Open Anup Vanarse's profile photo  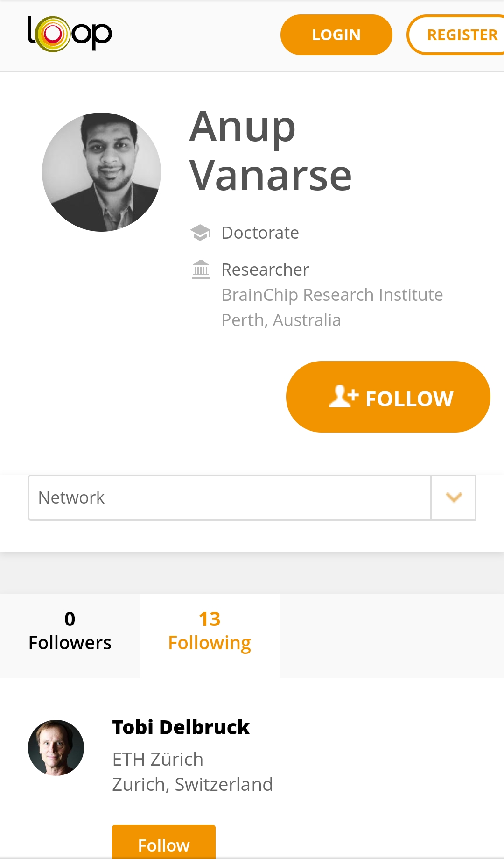(102, 172)
